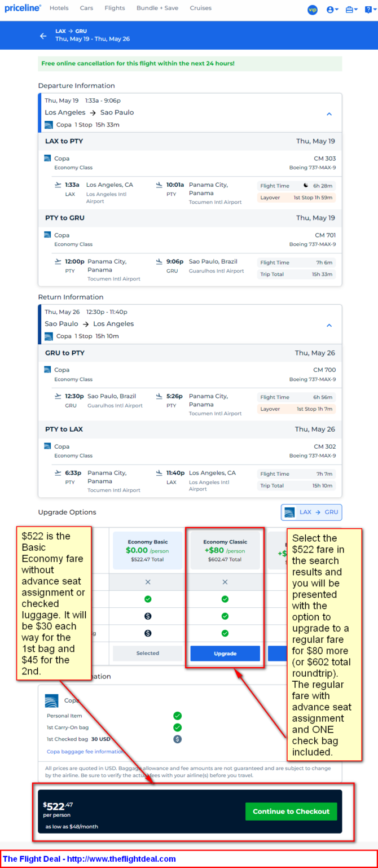Click the Layover 1st Stop 1h 59m badge
Image resolution: width=378 pixels, height=868 pixels.
(x=296, y=198)
